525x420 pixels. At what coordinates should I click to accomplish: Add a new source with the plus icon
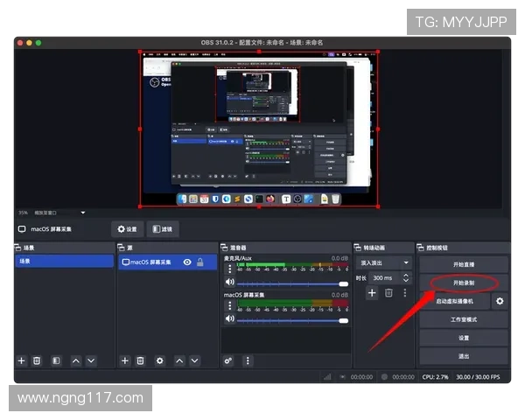coord(125,360)
